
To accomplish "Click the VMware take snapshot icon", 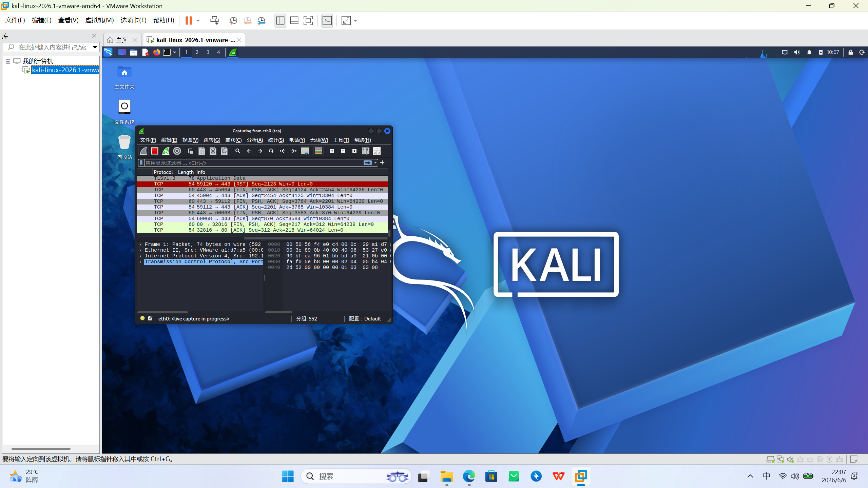I will click(x=233, y=21).
